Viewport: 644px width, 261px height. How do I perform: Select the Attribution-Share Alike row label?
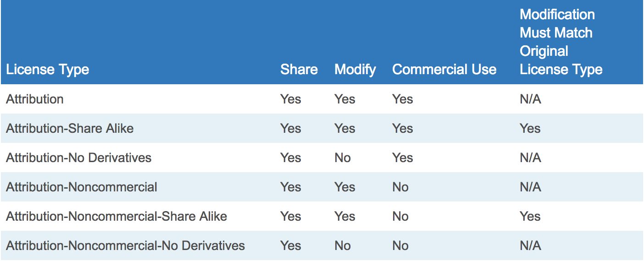click(70, 128)
